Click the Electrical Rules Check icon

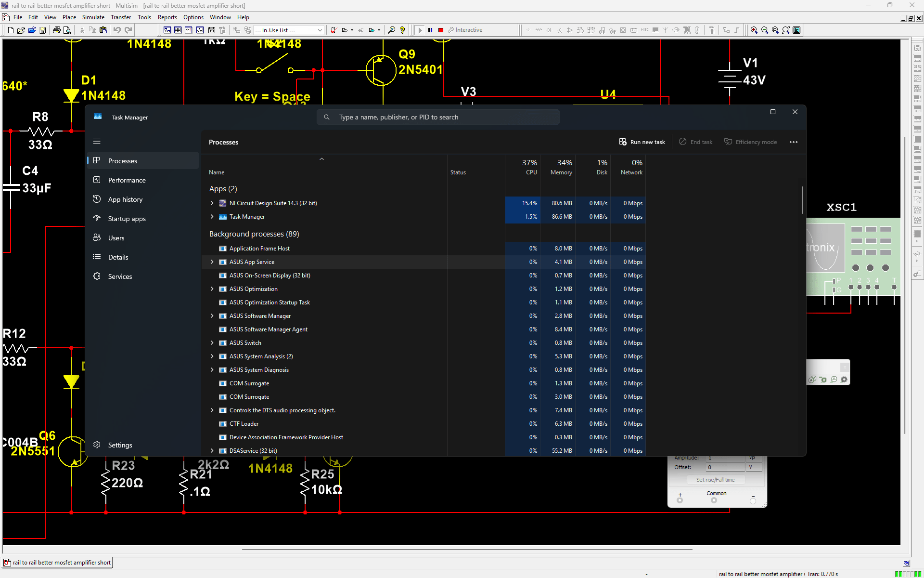334,30
